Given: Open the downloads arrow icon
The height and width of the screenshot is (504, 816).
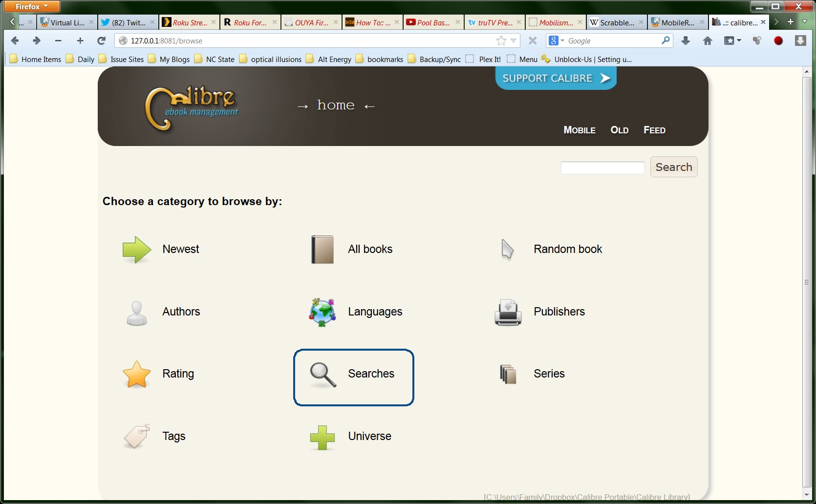Looking at the screenshot, I should pyautogui.click(x=686, y=41).
